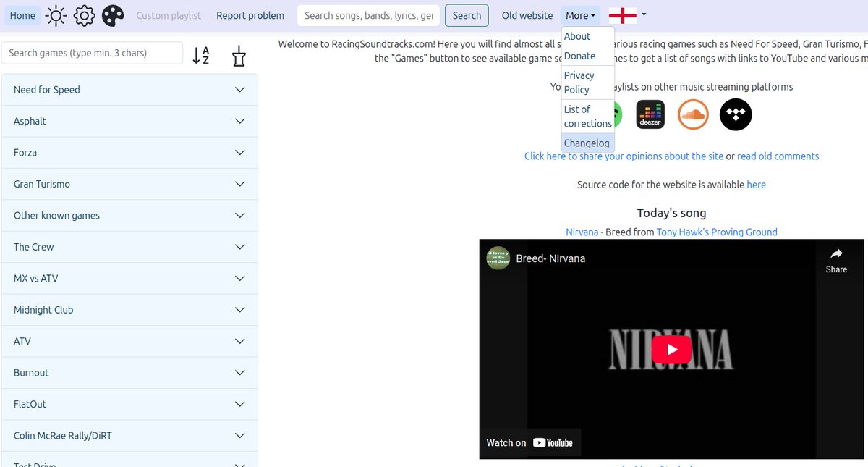
Task: Open read old comments link
Action: 778,156
